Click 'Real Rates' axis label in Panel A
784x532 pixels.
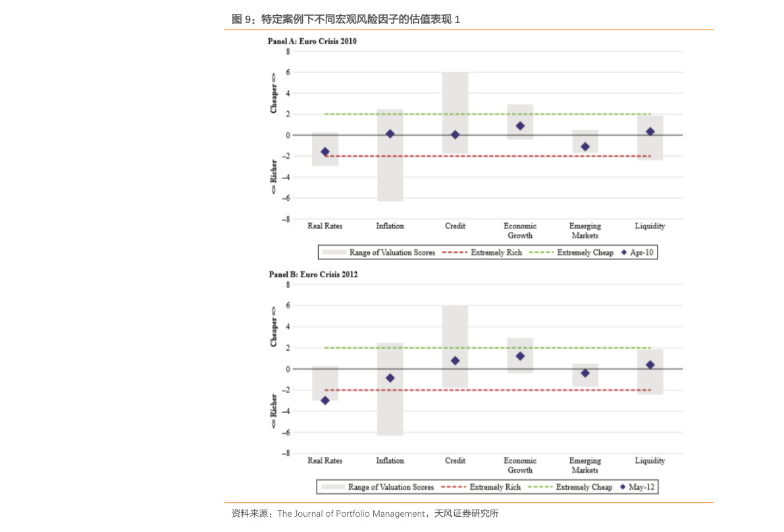coord(325,226)
